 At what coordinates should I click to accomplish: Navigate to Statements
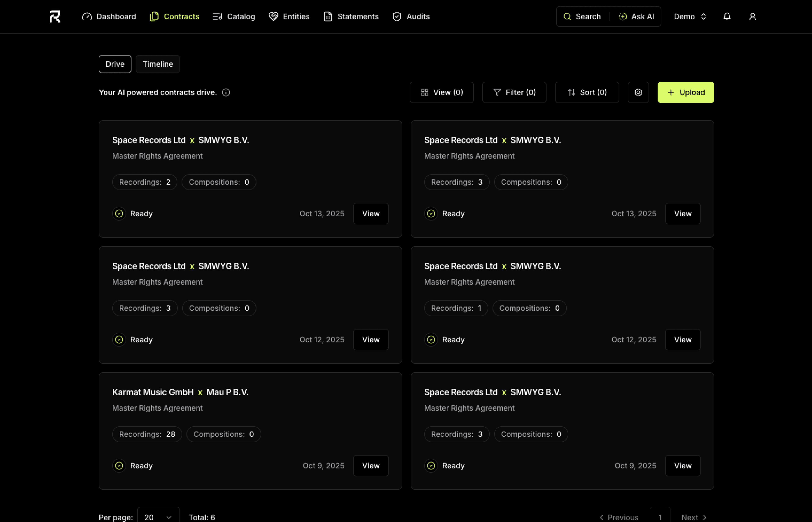(351, 16)
